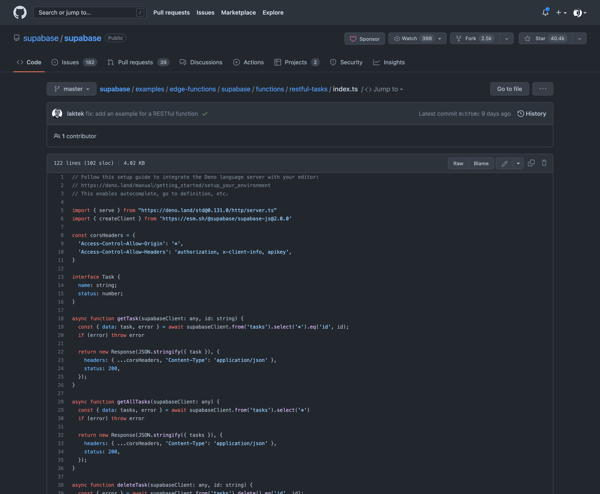Select the repository Pull requests tab
This screenshot has height=494, width=600.
coord(138,62)
